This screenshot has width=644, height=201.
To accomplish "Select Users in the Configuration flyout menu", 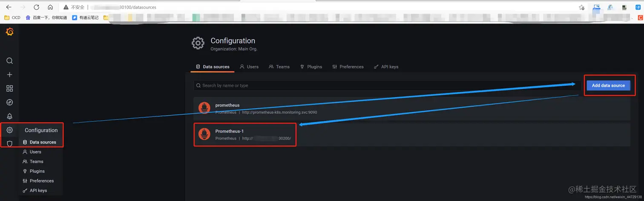I will 32,152.
